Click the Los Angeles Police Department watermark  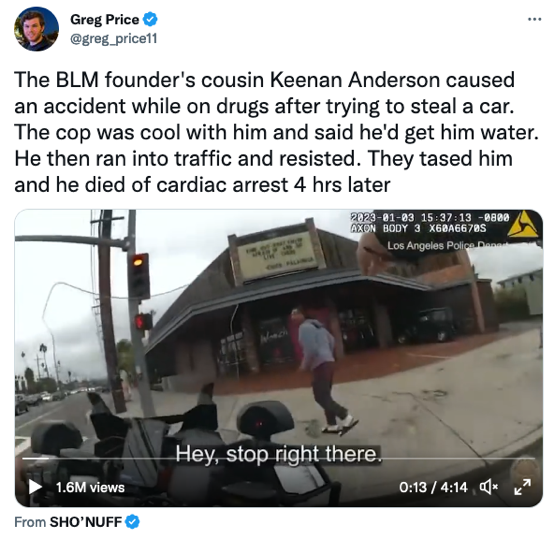[464, 245]
